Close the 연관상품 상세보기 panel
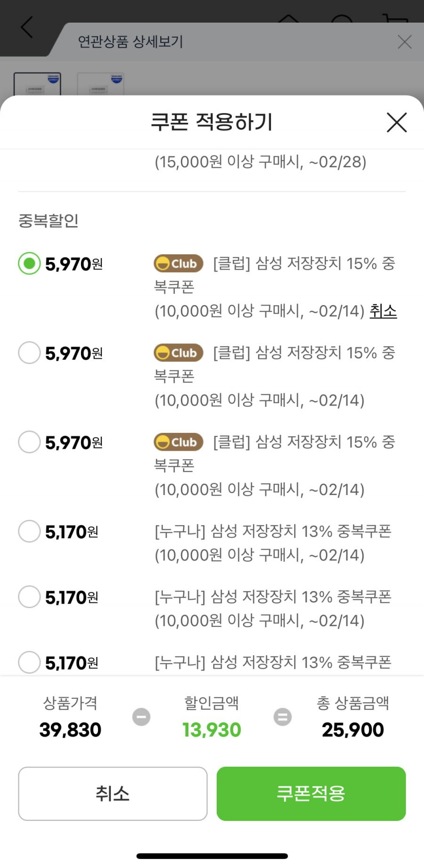This screenshot has width=424, height=868. coord(405,42)
